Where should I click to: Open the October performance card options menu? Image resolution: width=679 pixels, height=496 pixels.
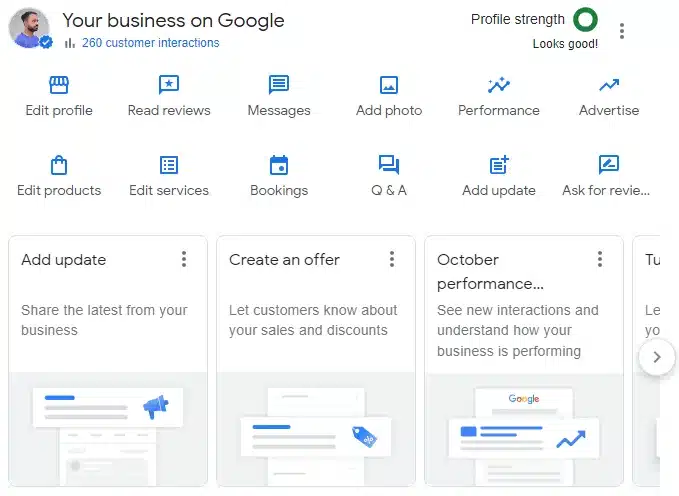click(600, 259)
